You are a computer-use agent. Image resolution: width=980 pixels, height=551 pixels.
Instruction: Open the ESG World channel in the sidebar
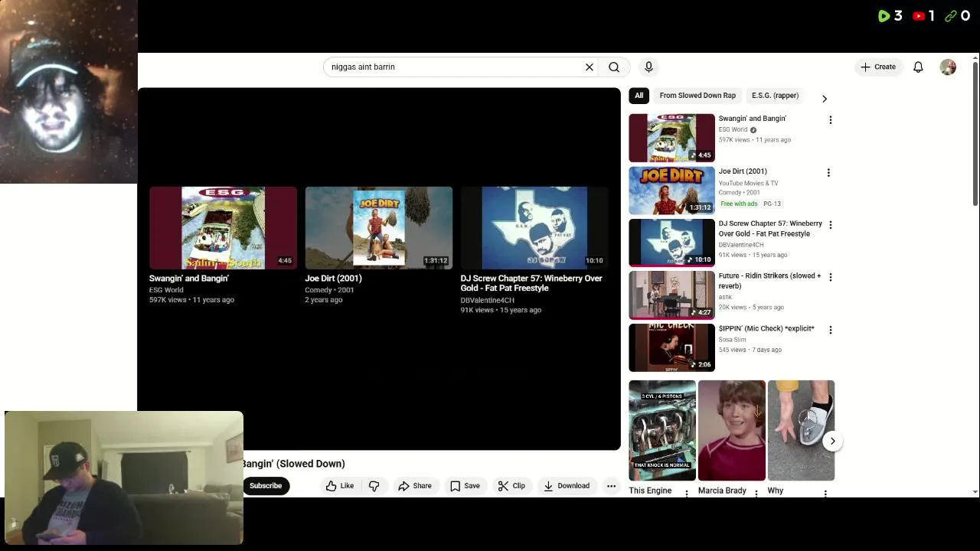(x=733, y=129)
